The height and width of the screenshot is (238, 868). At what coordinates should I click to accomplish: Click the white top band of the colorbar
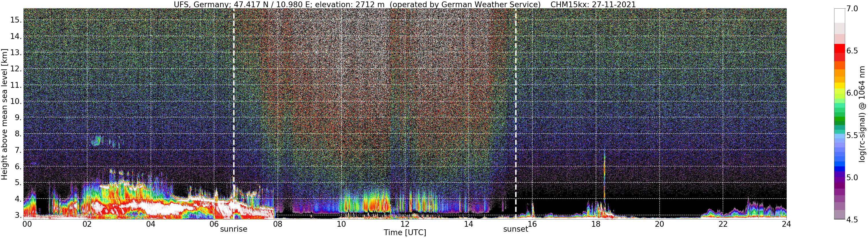coord(839,16)
